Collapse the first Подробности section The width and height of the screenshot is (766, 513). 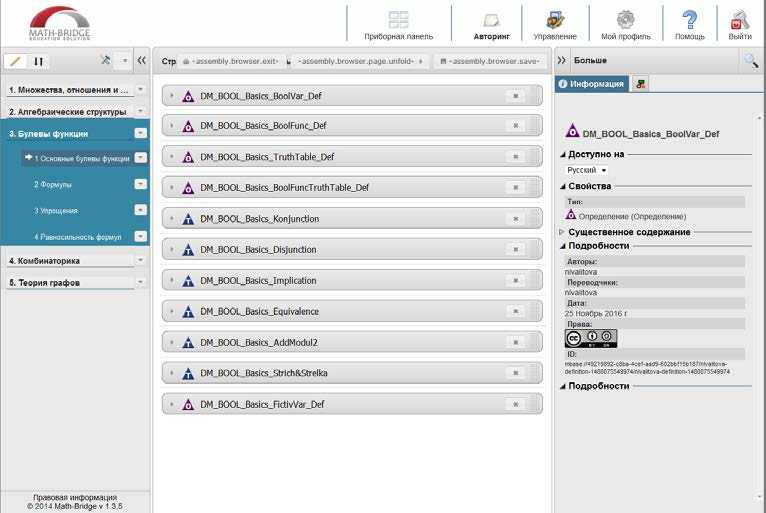562,246
